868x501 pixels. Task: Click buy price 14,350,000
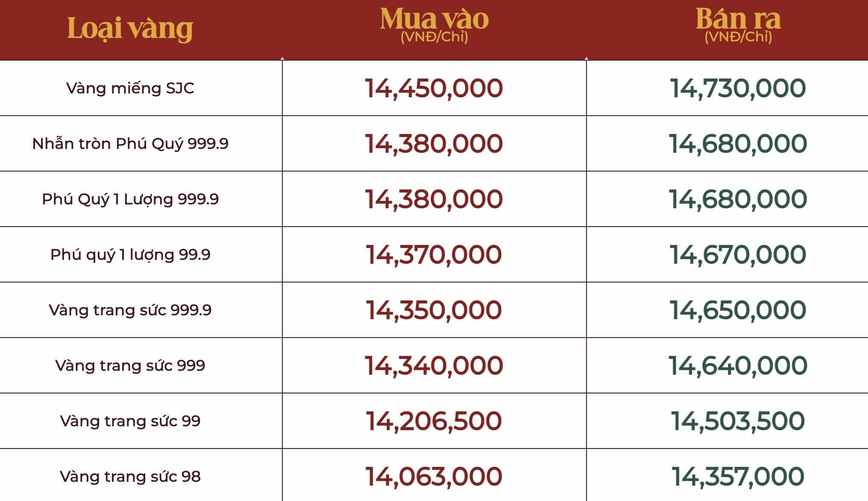[434, 310]
